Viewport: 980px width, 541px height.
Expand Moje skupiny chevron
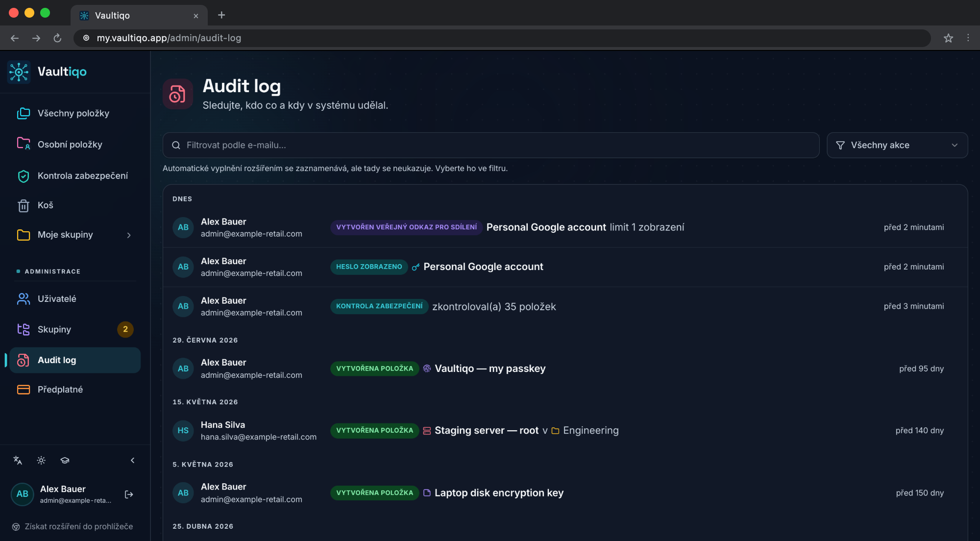click(129, 235)
